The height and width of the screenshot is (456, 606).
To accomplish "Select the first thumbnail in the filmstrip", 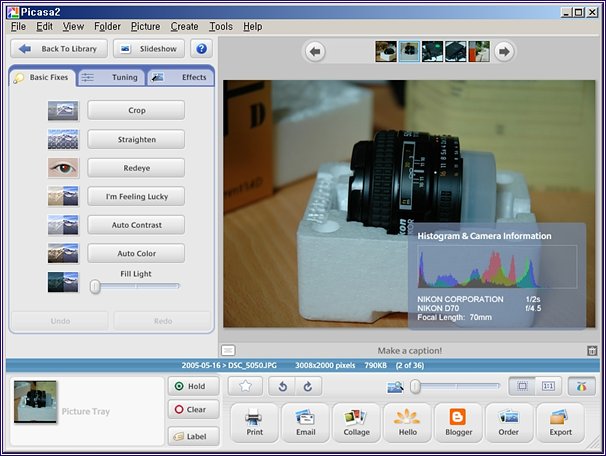I will point(385,51).
